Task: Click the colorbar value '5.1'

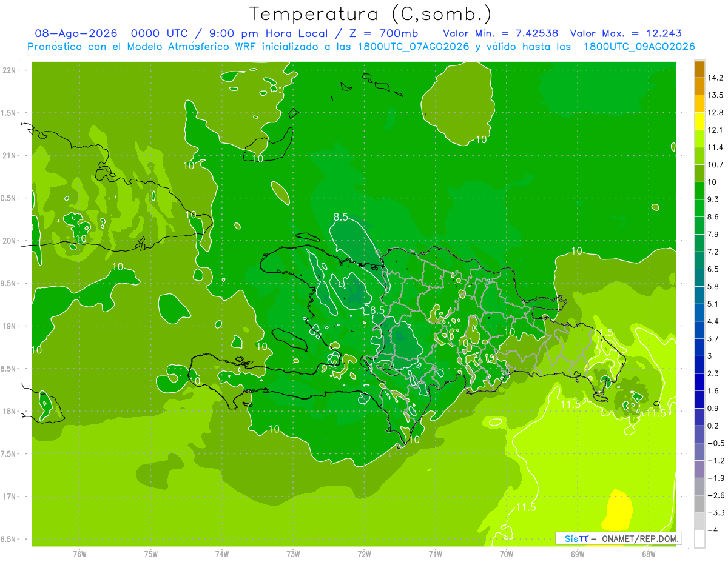Action: tap(714, 304)
